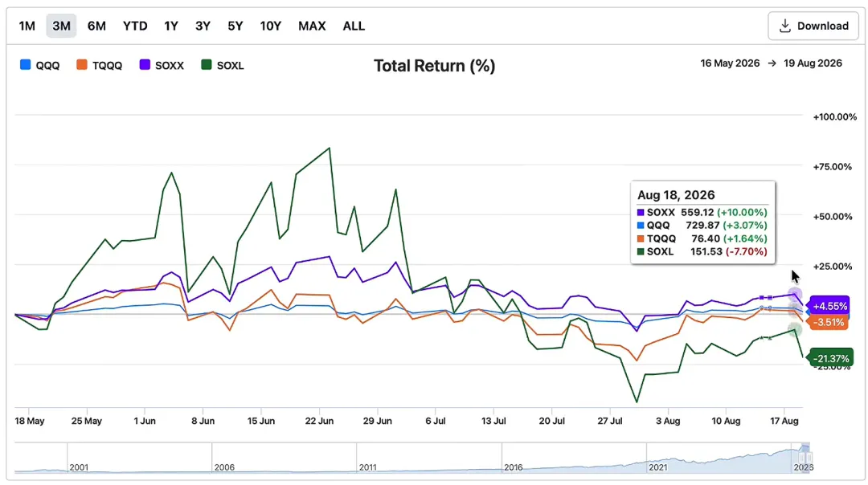
Task: Click the 6 Jul x-axis label
Action: point(436,421)
